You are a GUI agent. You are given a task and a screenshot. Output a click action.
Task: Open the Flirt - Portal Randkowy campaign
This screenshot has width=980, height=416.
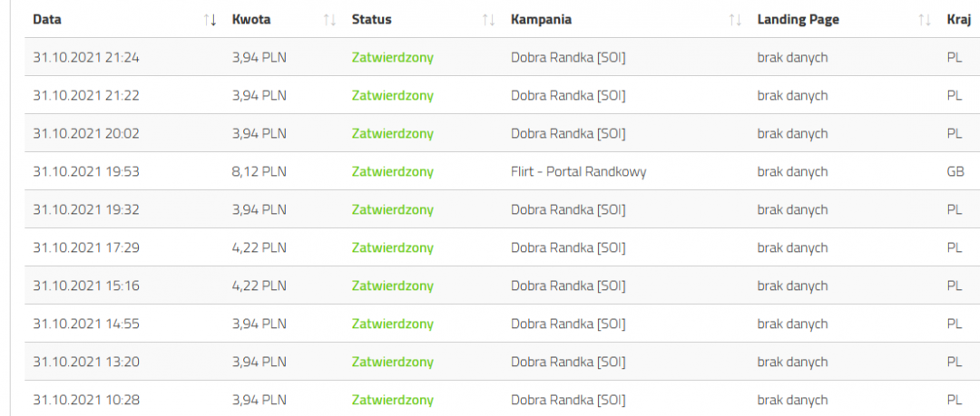578,171
